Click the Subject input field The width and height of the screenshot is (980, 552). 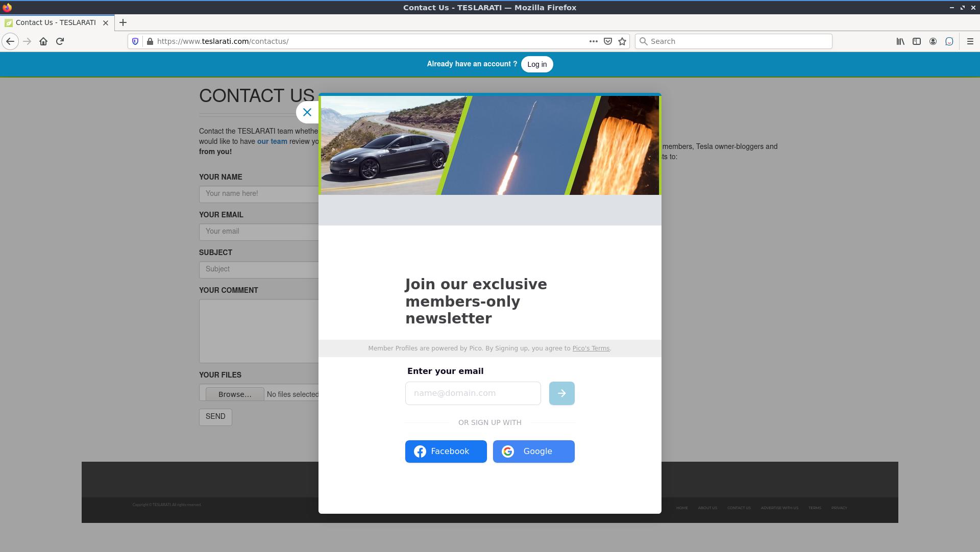click(x=259, y=269)
